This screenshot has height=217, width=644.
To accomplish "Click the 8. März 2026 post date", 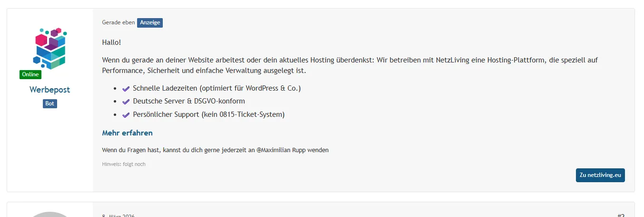I will (119, 216).
